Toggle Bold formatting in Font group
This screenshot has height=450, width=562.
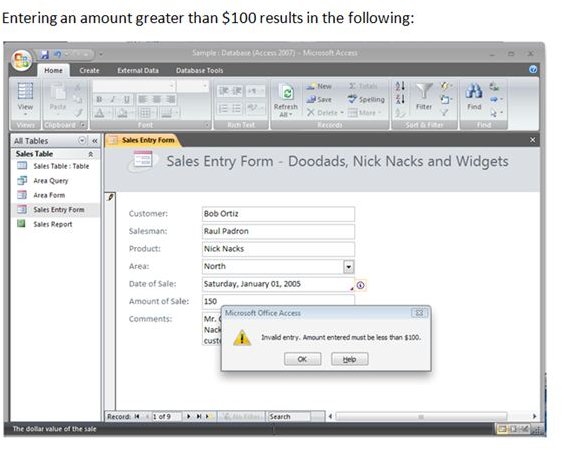(100, 99)
